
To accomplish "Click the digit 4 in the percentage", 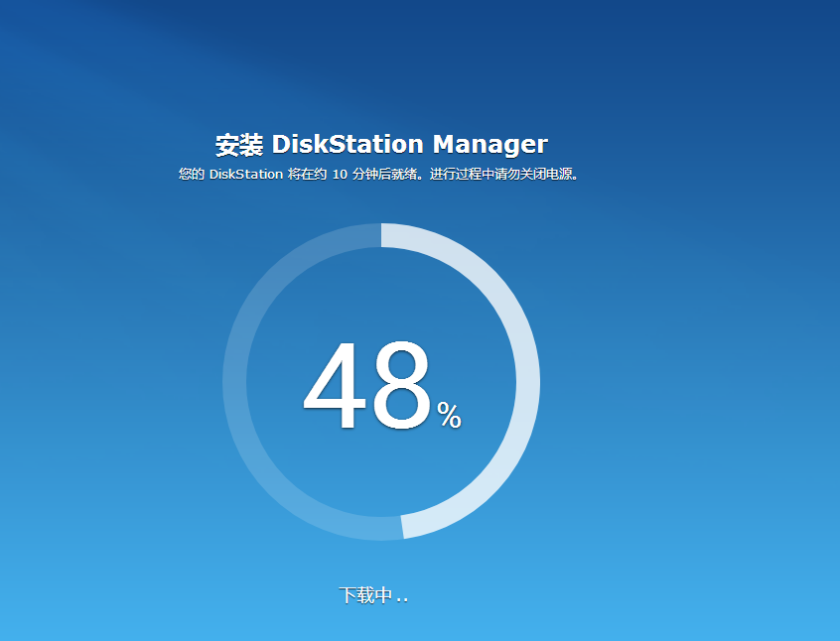I will 334,388.
